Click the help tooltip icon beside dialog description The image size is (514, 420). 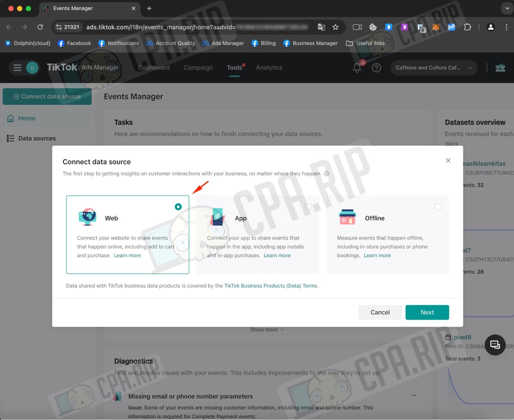[x=327, y=173]
